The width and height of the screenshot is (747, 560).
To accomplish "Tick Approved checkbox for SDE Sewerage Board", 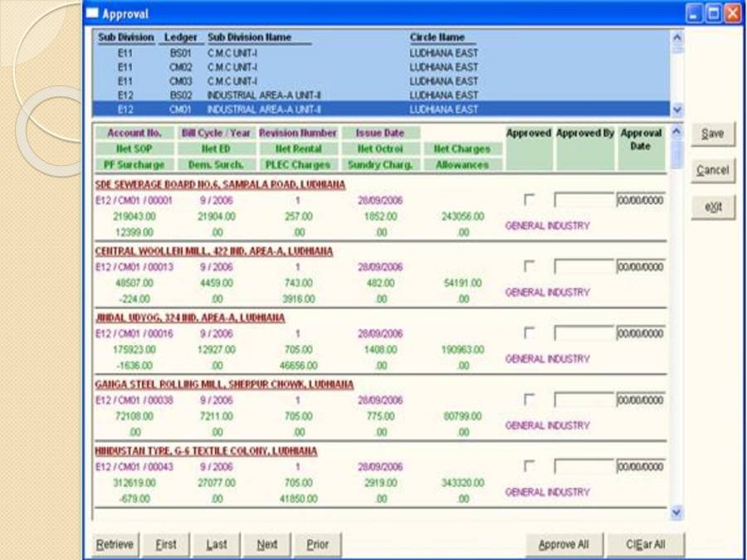I will [529, 199].
